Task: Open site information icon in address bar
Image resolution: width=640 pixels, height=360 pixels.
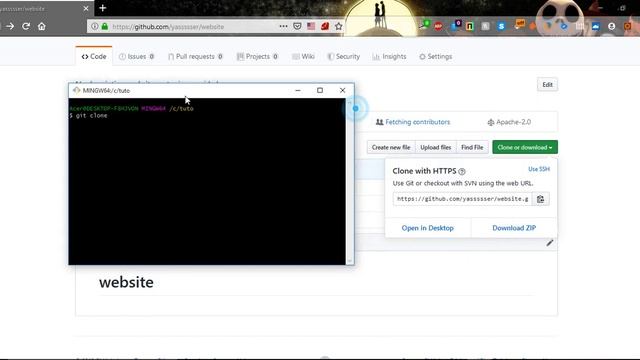Action: (95, 27)
